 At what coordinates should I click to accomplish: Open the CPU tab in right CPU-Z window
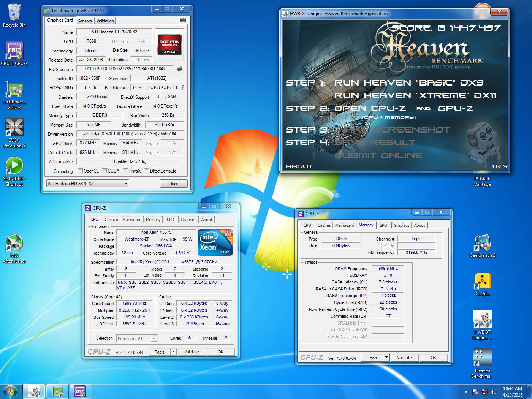click(x=307, y=225)
